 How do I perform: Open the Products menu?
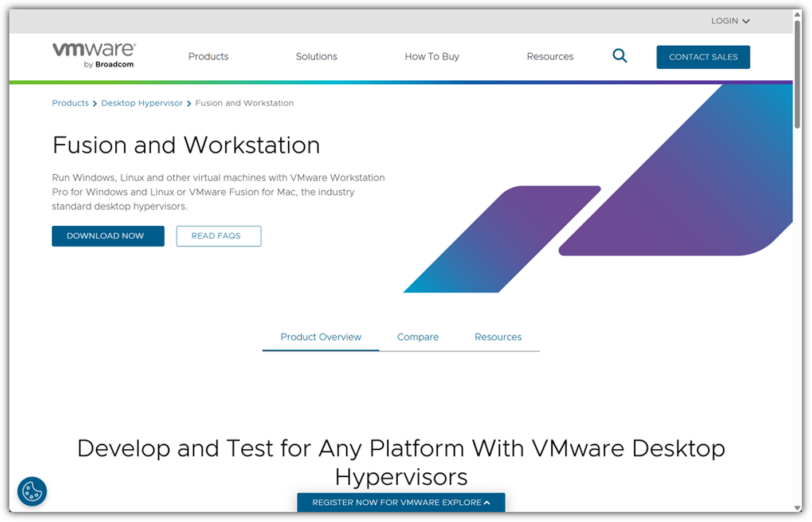click(x=209, y=56)
